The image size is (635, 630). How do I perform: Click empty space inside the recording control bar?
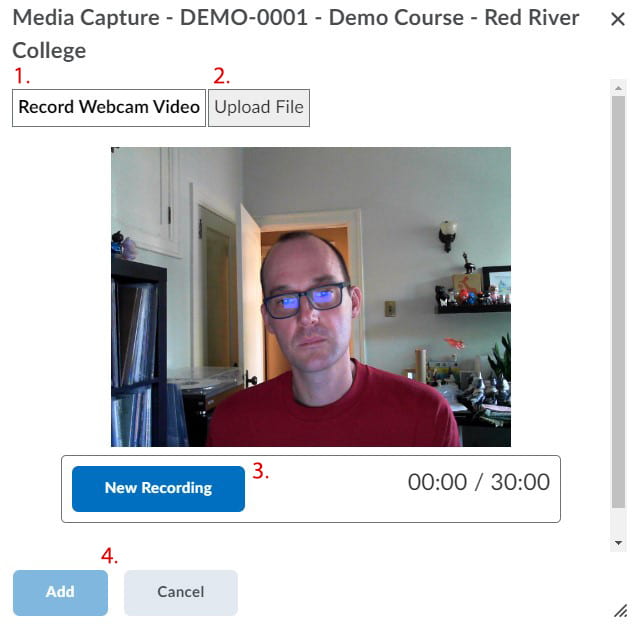point(330,490)
